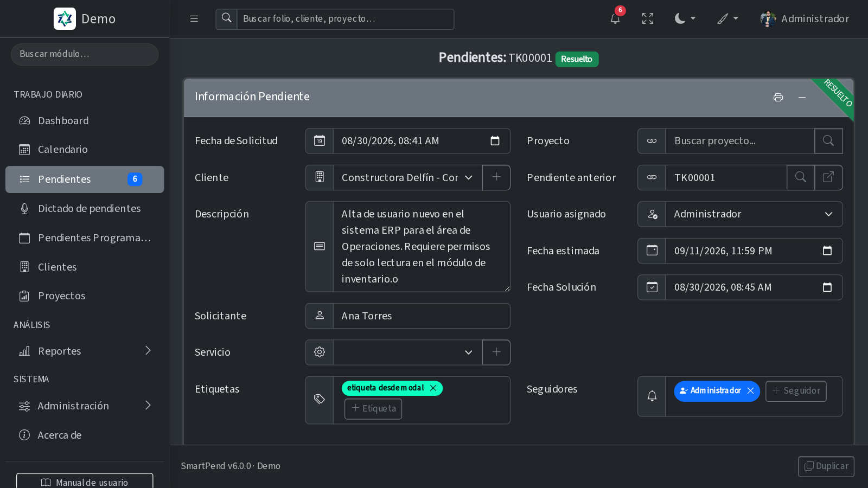
Task: Open Pendientes Programados module
Action: click(85, 238)
